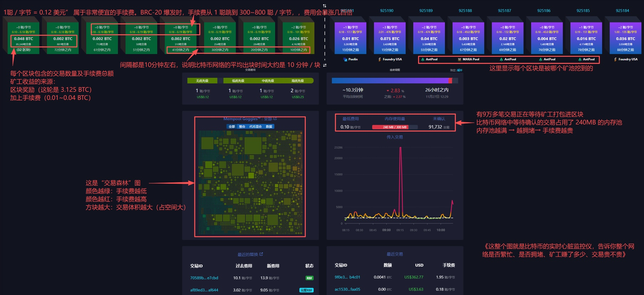Click the left-right swap arrows icon below the divider
644x295 pixels.
325,65
